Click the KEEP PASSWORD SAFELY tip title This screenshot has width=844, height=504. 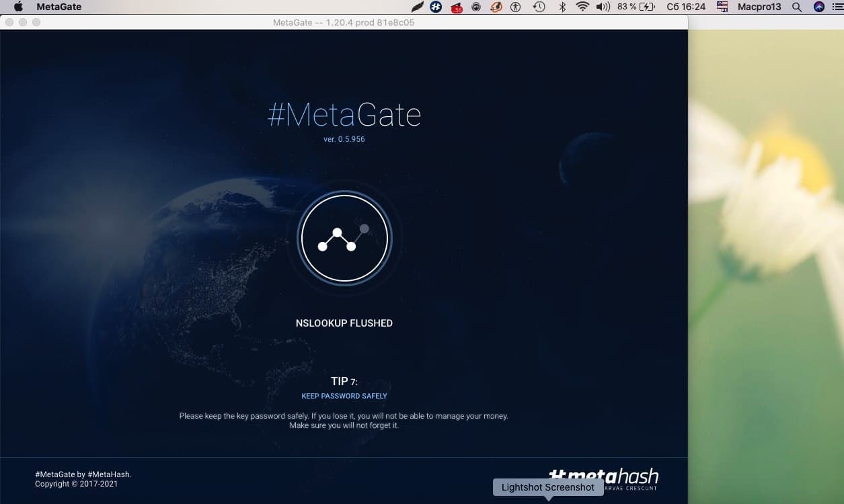point(344,396)
